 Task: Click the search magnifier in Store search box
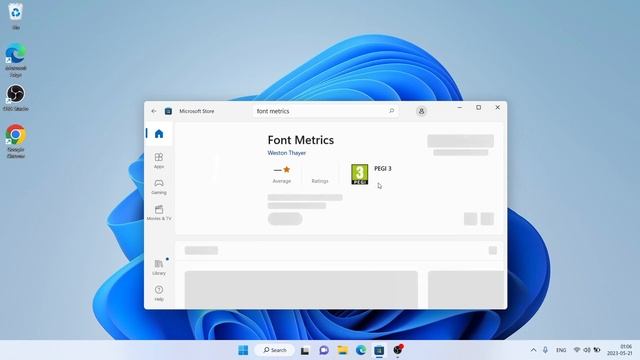391,111
